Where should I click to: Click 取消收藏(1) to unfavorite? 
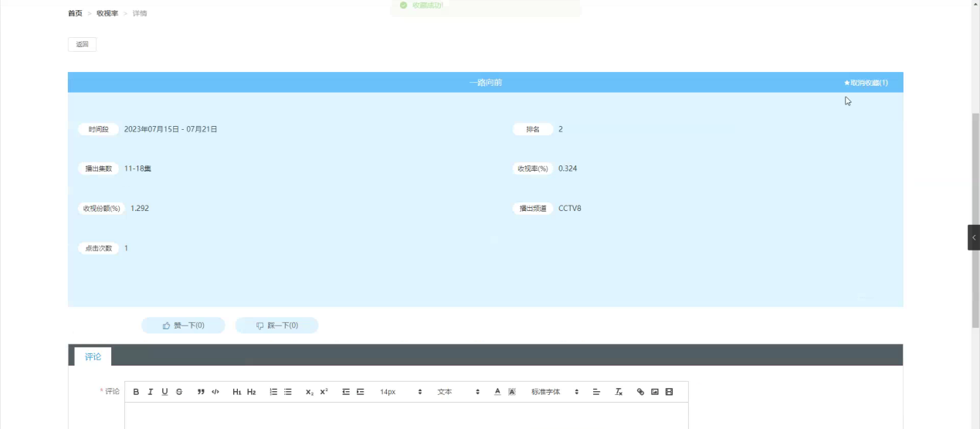[866, 83]
